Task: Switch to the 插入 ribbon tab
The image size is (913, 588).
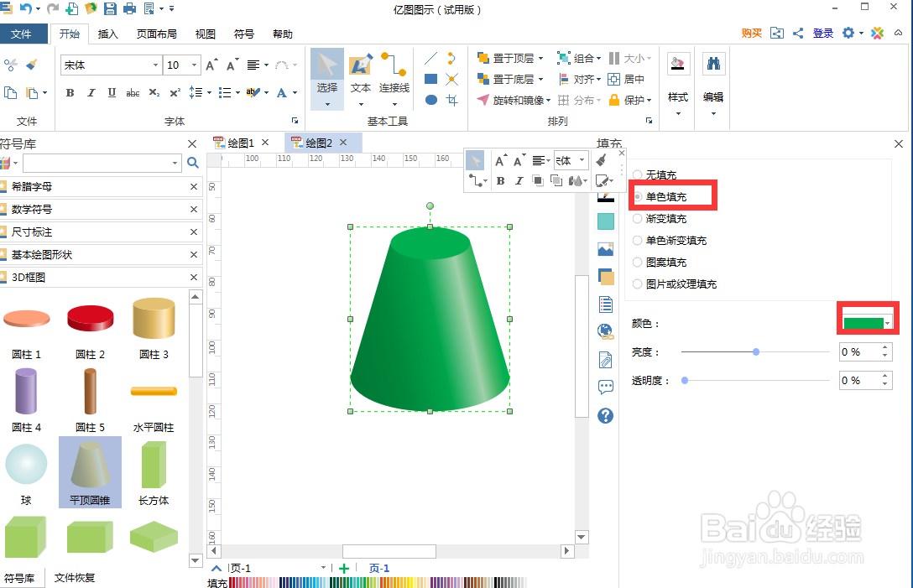Action: tap(107, 34)
